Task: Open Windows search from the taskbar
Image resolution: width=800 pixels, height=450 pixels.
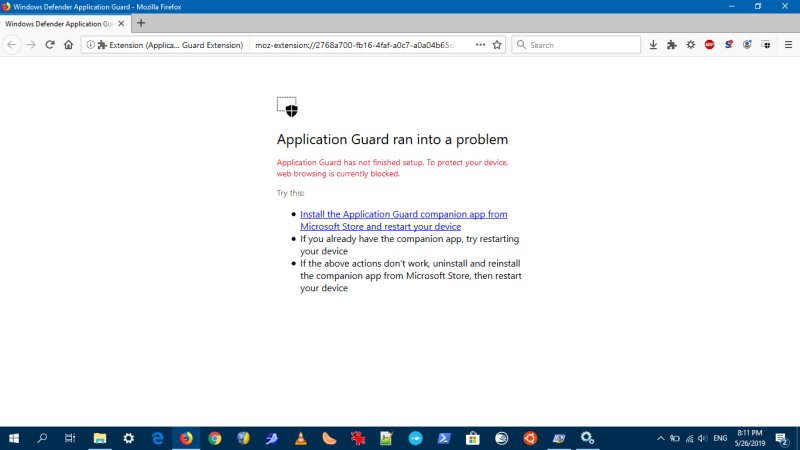Action: [42, 438]
